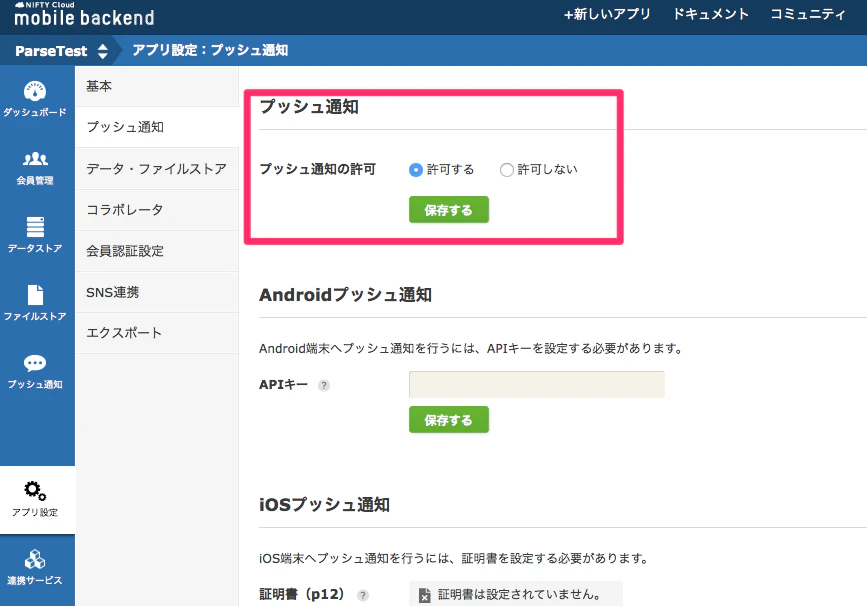Viewport: 867px width, 606px height.
Task: Open the 連携サービス cubes icon
Action: 35,559
